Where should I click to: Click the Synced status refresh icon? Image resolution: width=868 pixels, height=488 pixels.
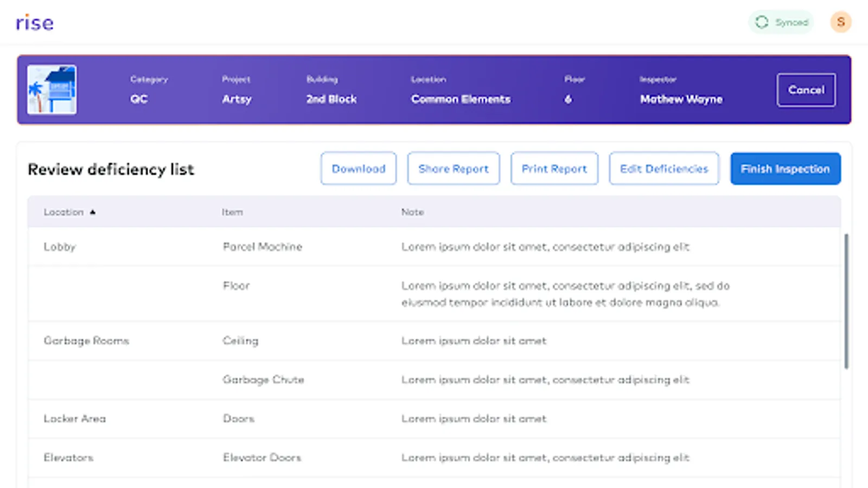pos(762,22)
